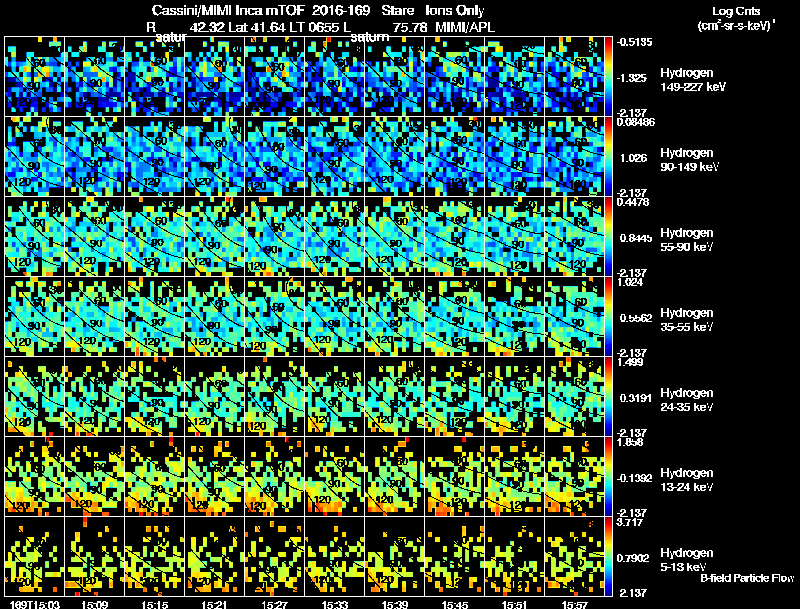This screenshot has width=800, height=609.
Task: Select the 5-13 keV image panel at 15:03
Action: [35, 556]
